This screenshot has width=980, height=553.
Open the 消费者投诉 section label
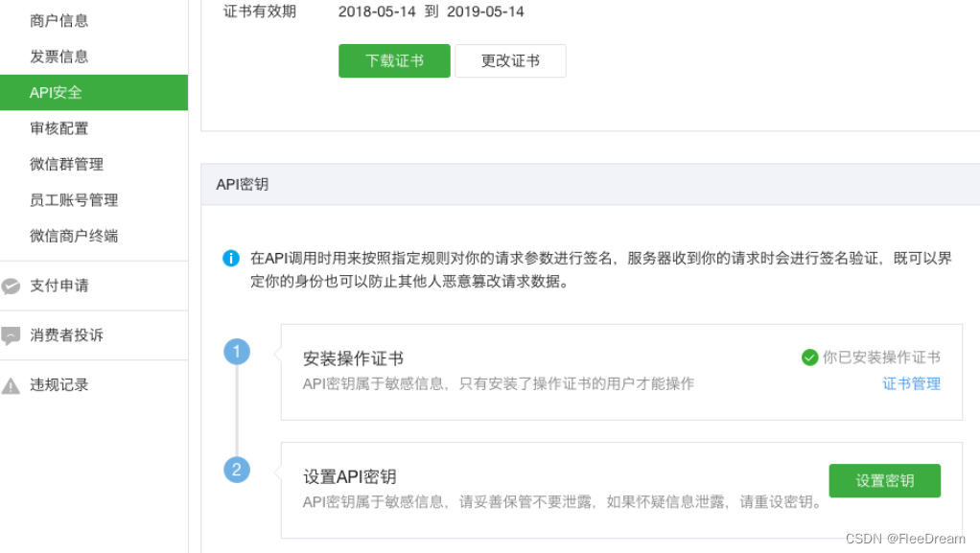point(66,334)
